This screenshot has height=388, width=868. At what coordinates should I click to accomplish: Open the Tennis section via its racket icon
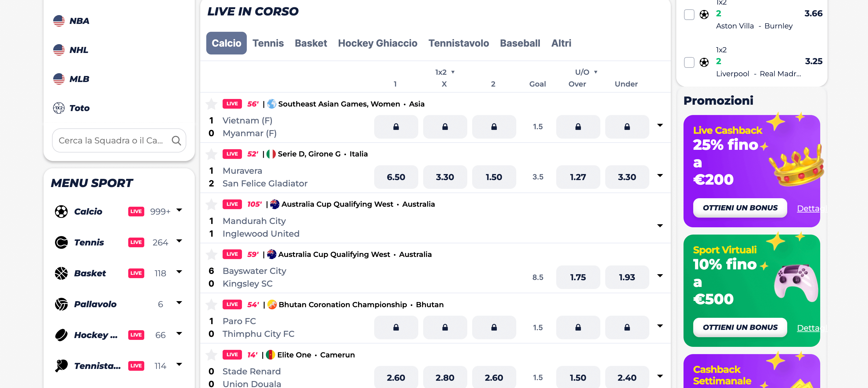[x=61, y=242]
